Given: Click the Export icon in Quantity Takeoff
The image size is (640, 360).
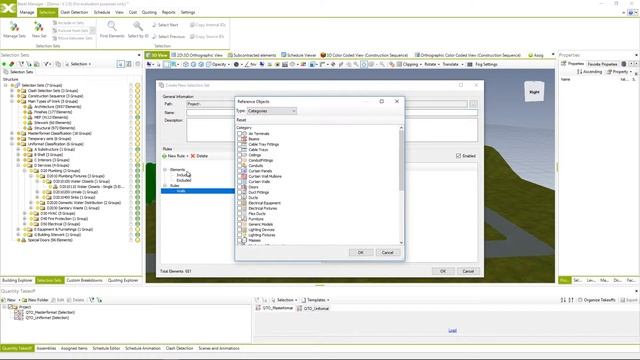Looking at the screenshot, I should coord(623,300).
